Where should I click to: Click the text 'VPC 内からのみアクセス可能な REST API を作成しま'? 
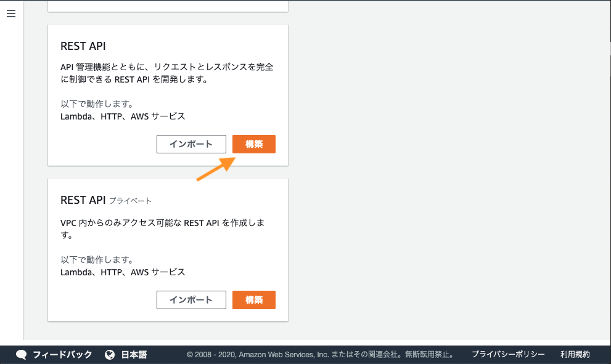click(163, 223)
